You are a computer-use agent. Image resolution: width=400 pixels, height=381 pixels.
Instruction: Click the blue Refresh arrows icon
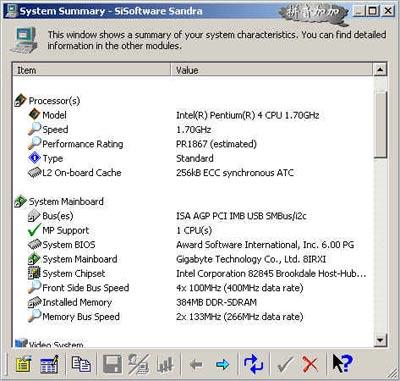click(253, 364)
